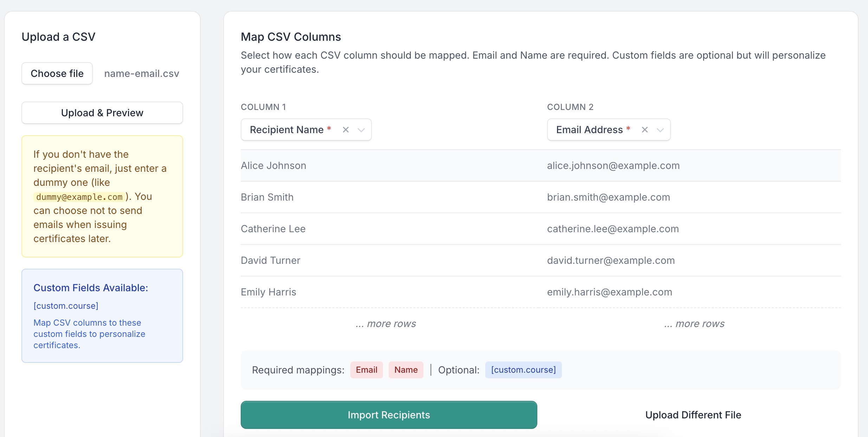Click the Import Recipients button
868x437 pixels.
click(388, 415)
